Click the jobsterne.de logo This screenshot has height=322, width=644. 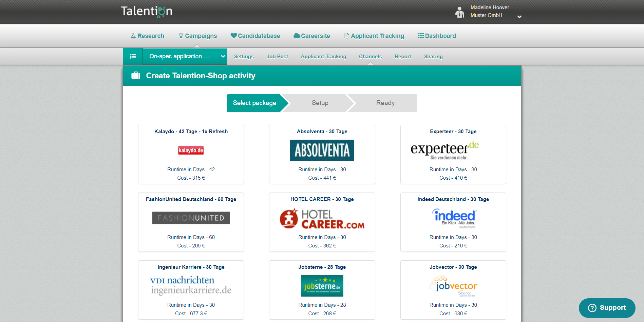point(322,286)
